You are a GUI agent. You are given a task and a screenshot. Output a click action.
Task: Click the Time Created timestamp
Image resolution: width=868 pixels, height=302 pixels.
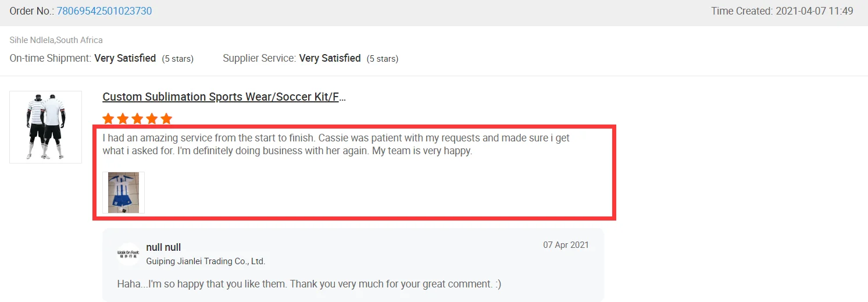coord(781,11)
